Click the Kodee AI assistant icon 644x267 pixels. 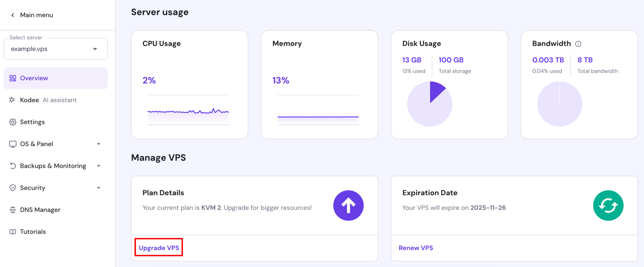point(12,100)
